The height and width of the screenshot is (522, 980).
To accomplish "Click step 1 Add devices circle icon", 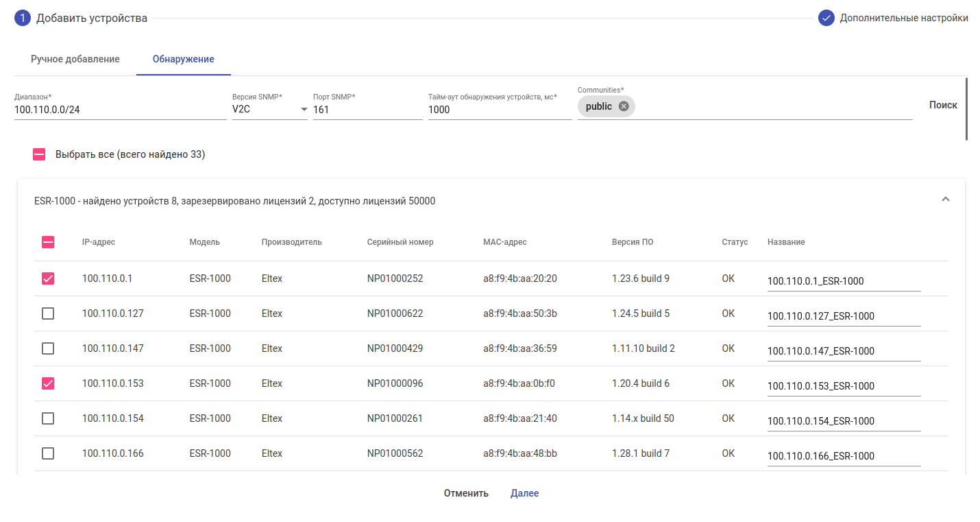I will point(23,18).
